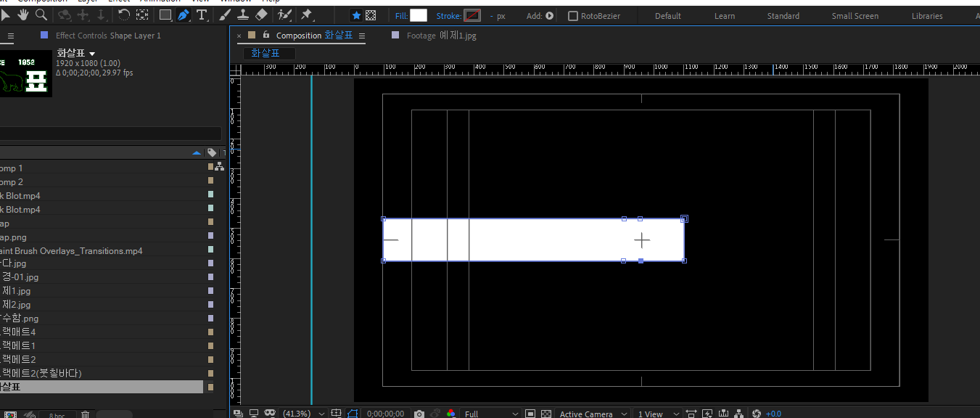This screenshot has height=418, width=980.
Task: Select the Brush tool
Action: tap(226, 15)
